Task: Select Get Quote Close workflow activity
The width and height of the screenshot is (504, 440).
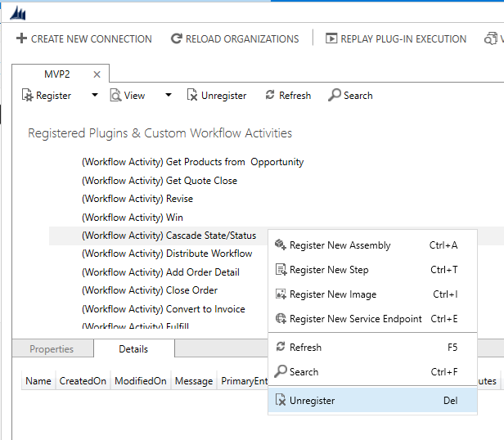Action: (160, 181)
